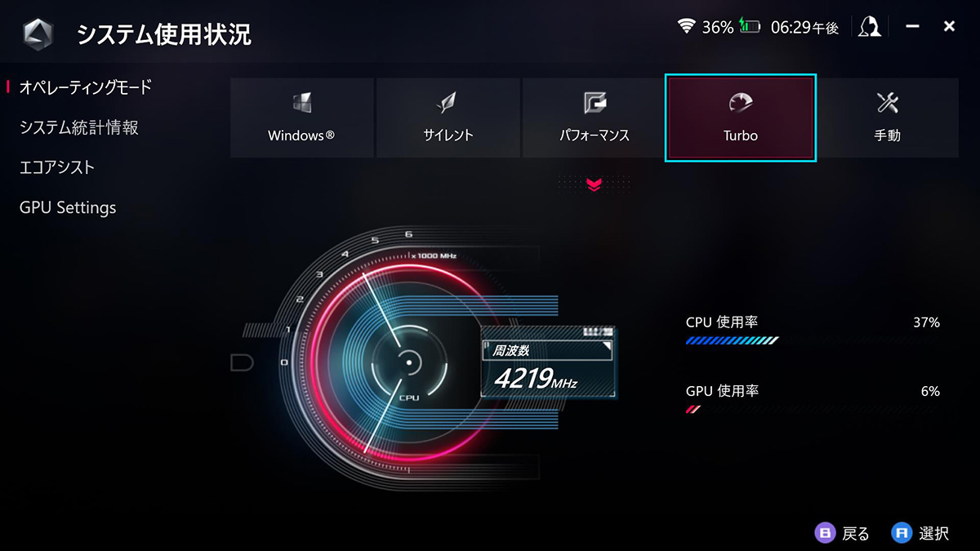
Task: Click the 戻る back button
Action: pyautogui.click(x=843, y=533)
